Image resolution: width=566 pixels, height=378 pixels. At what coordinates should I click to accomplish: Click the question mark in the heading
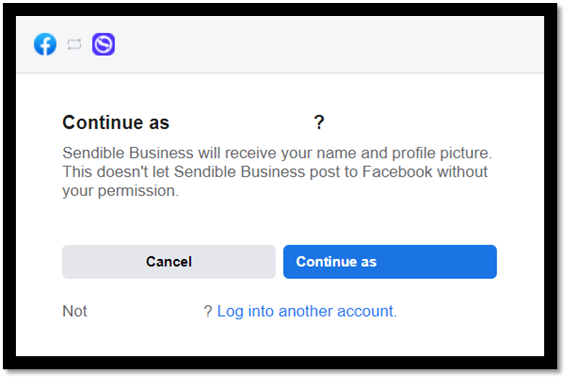pos(319,122)
